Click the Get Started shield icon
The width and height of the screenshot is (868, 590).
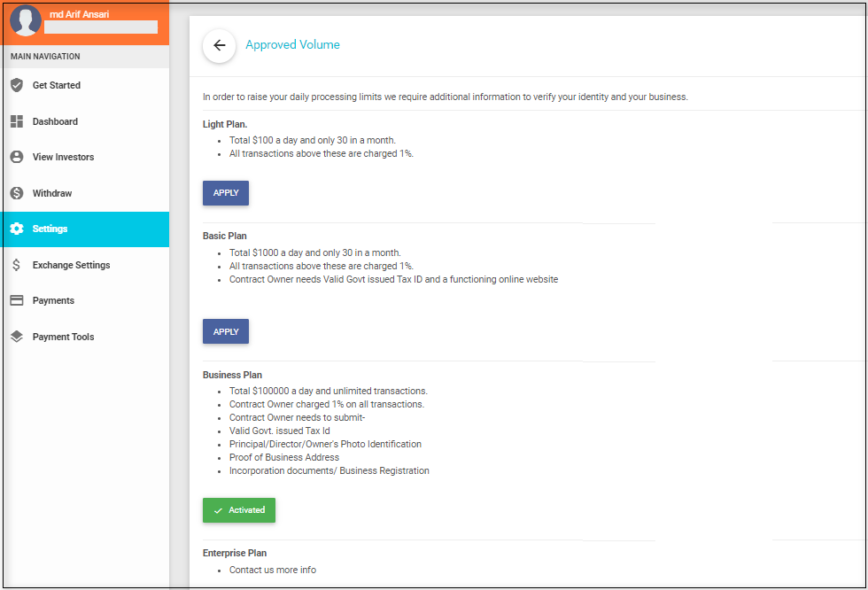[x=17, y=85]
